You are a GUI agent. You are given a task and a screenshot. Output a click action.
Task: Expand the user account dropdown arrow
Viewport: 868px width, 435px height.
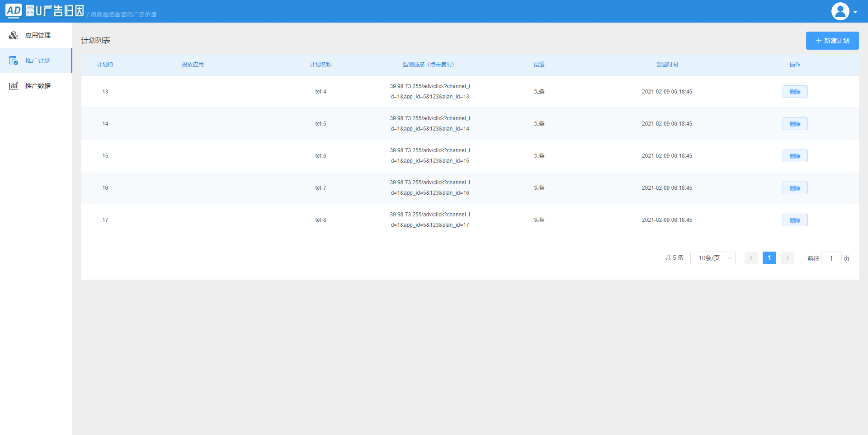[855, 12]
